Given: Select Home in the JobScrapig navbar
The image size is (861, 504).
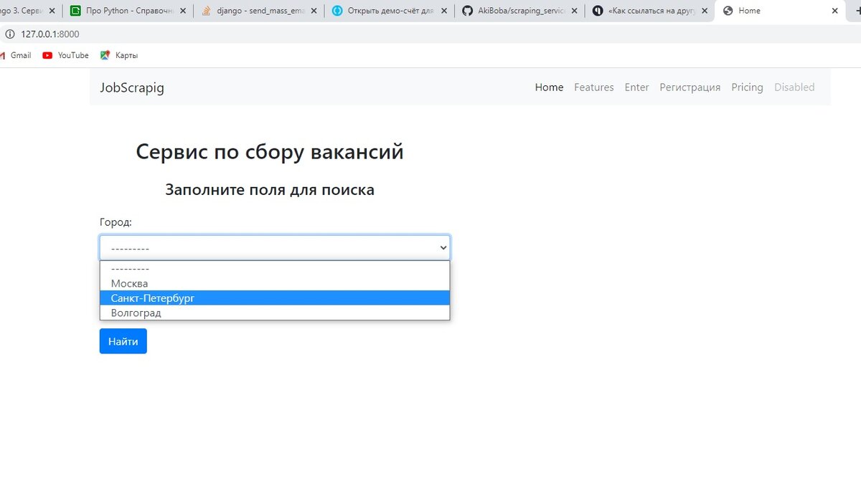Looking at the screenshot, I should [x=549, y=87].
